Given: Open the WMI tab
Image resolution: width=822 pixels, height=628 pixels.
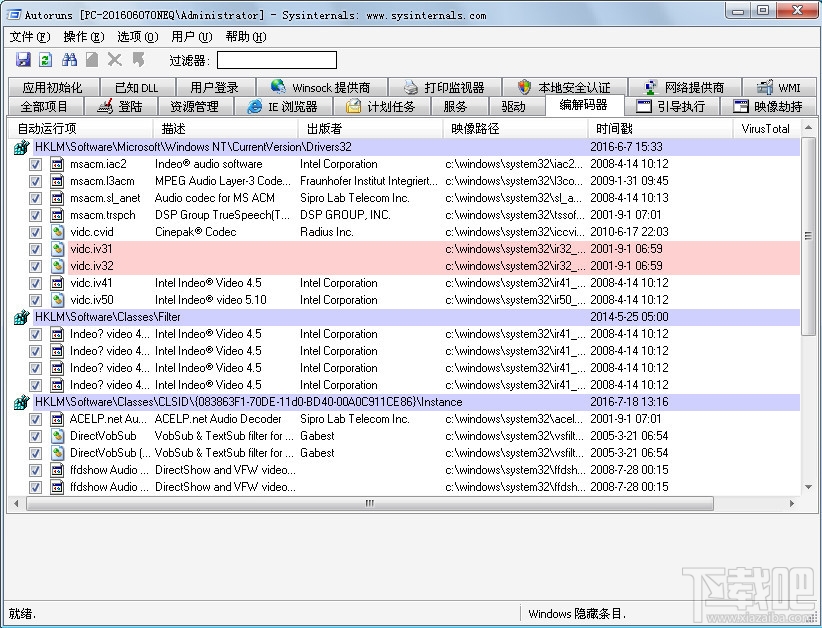Looking at the screenshot, I should click(780, 87).
